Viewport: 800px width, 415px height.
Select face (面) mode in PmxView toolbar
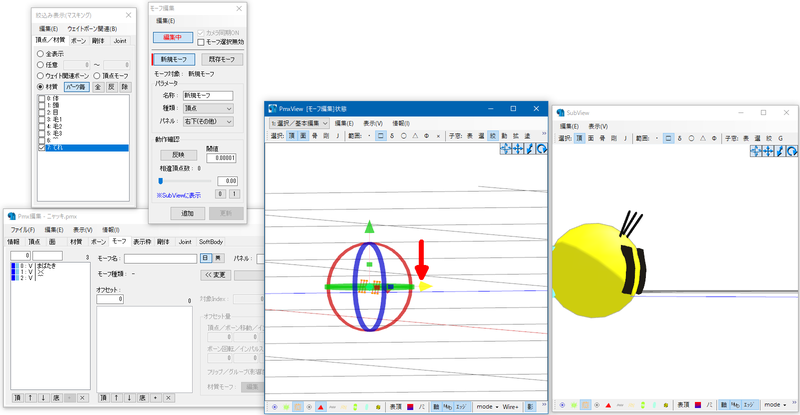click(x=303, y=136)
